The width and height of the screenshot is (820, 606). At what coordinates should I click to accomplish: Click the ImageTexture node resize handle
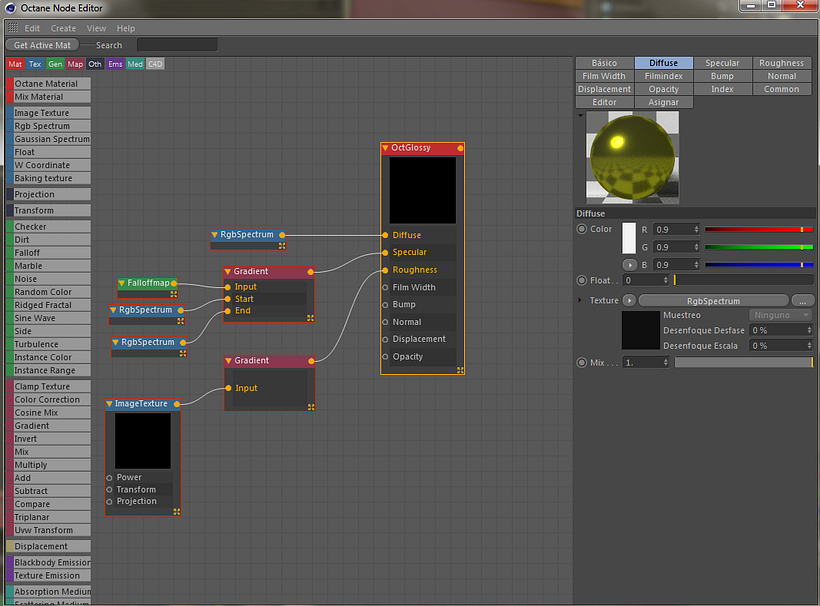click(x=177, y=512)
